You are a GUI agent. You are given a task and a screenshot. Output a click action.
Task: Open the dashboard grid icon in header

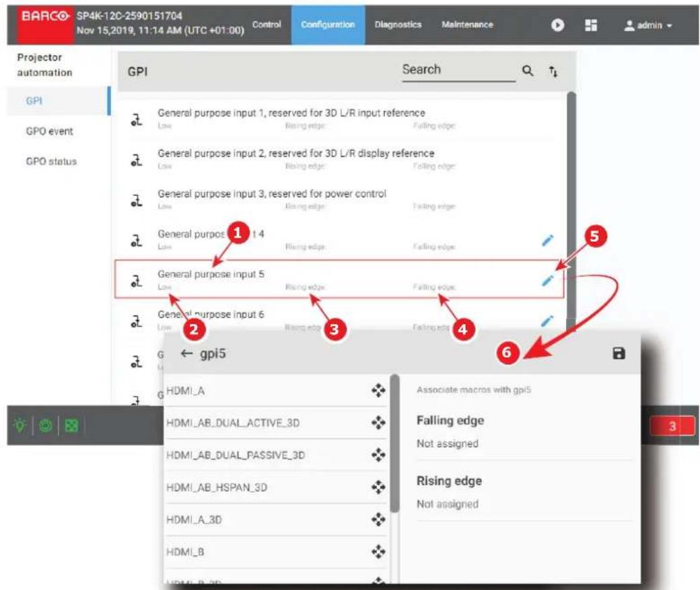pyautogui.click(x=591, y=25)
